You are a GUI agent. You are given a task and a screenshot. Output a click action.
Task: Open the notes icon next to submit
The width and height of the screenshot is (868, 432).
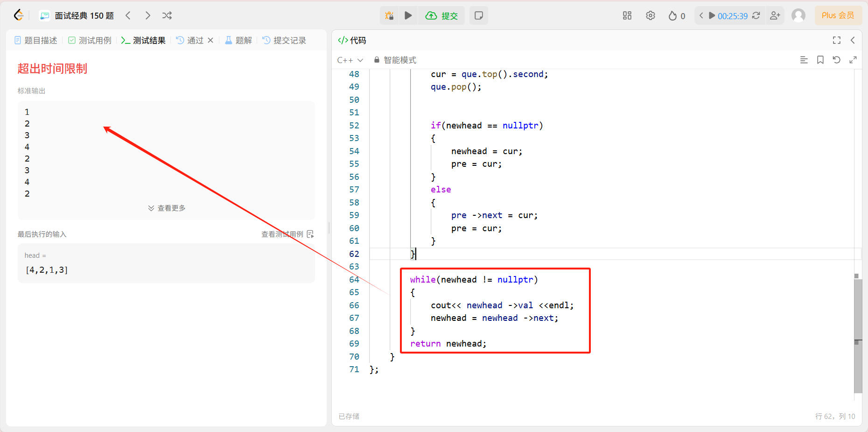point(478,15)
